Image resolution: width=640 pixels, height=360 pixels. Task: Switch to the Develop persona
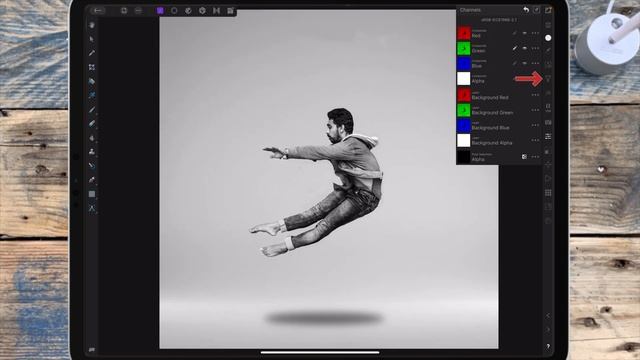pyautogui.click(x=202, y=11)
